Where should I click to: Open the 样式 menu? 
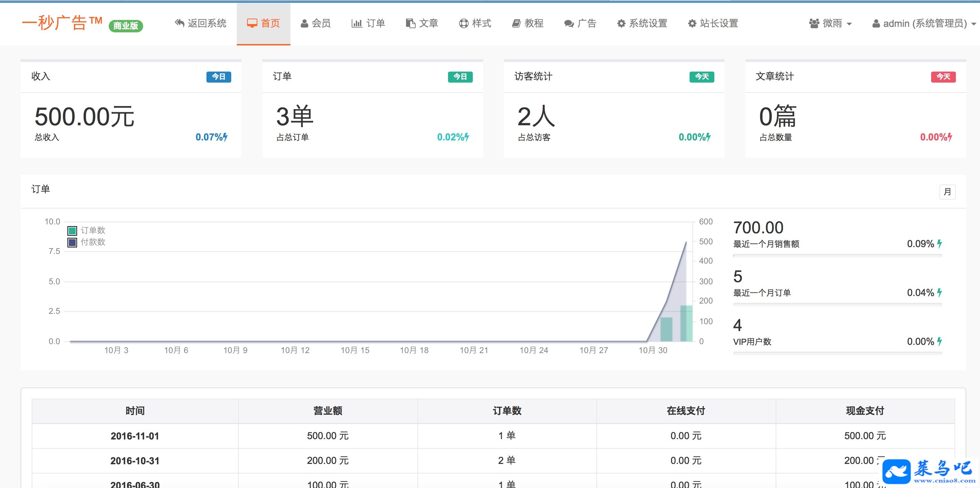tap(475, 24)
